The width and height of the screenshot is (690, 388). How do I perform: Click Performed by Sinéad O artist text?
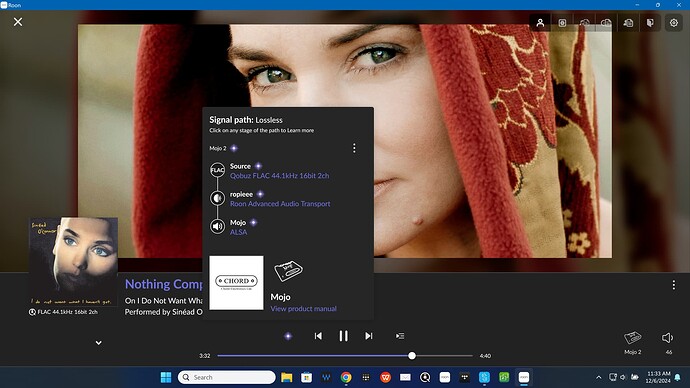coord(164,312)
